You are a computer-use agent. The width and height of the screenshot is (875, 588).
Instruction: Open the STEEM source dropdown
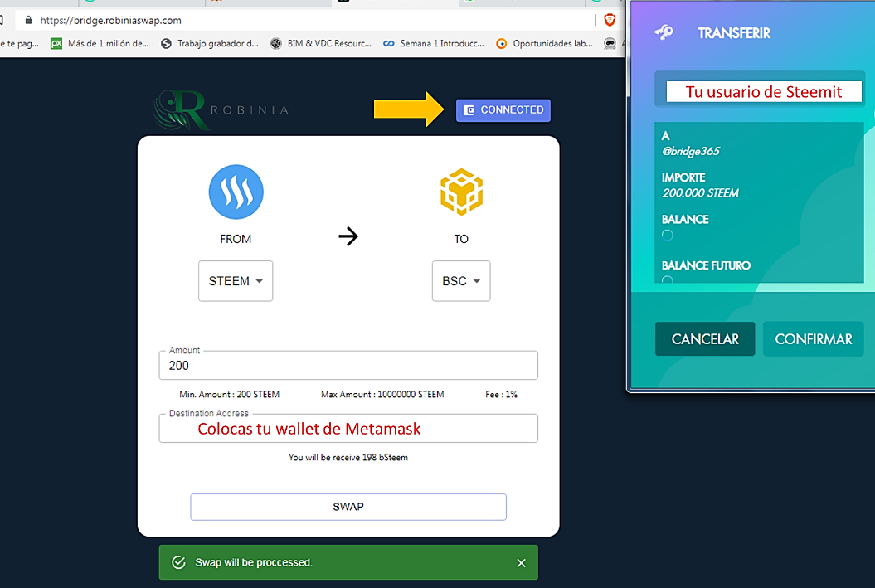pos(236,281)
